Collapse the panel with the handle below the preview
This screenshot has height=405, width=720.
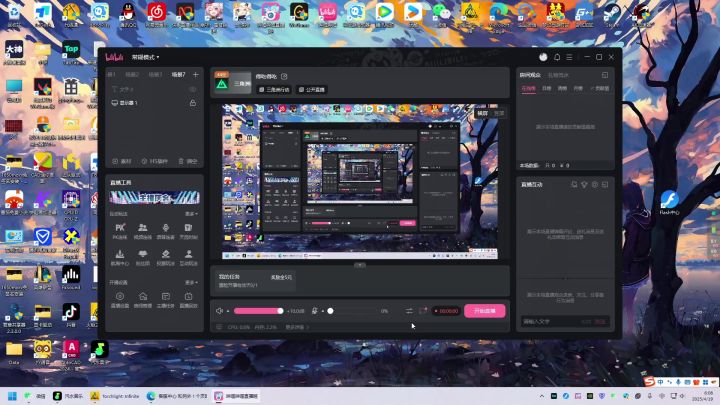click(x=360, y=265)
